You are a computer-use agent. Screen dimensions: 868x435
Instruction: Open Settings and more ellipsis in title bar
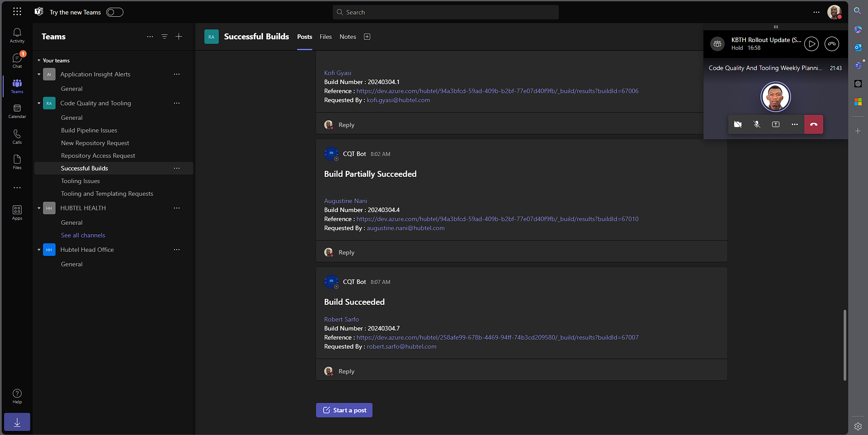(816, 12)
